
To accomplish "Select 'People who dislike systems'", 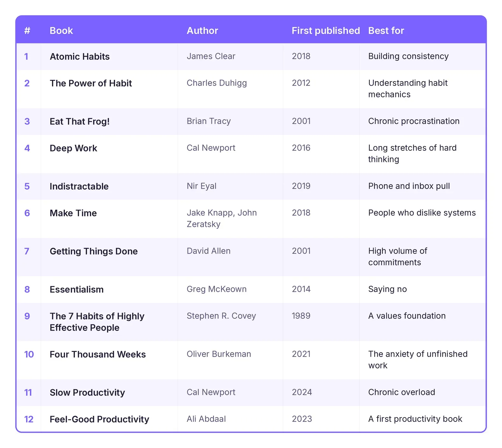I will [x=422, y=213].
